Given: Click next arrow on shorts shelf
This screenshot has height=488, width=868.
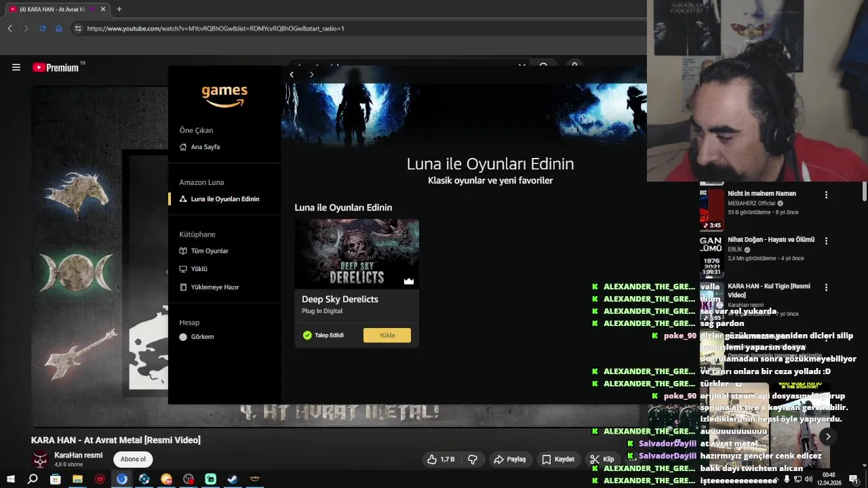Looking at the screenshot, I should coord(828,436).
